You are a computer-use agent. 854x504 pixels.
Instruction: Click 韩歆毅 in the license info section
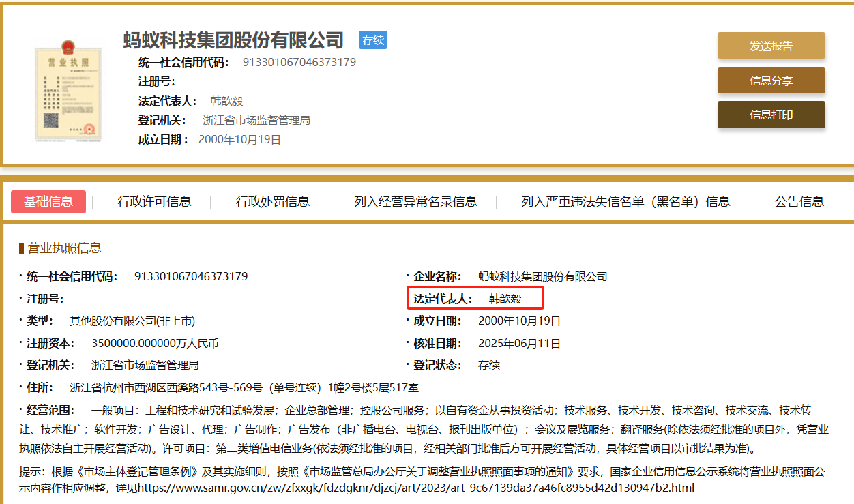point(505,299)
